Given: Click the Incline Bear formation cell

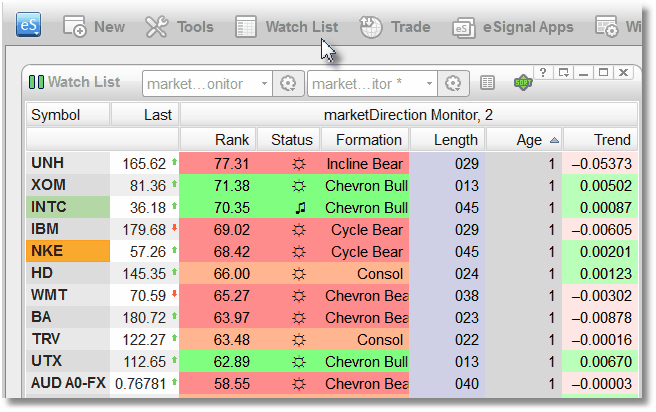Looking at the screenshot, I should coord(364,164).
